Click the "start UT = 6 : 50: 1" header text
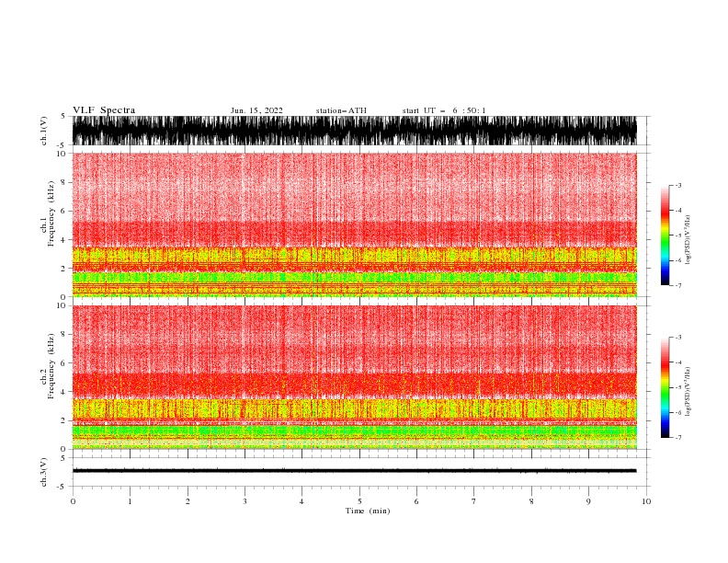 point(444,110)
